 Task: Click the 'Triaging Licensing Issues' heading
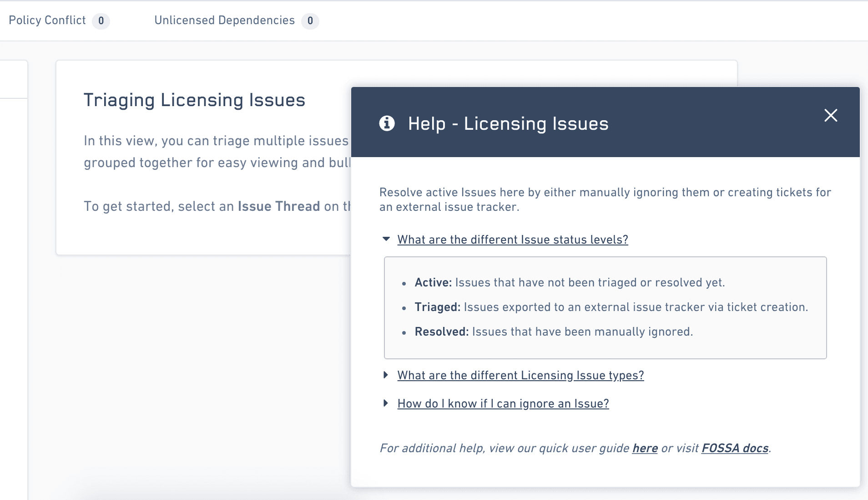tap(194, 100)
